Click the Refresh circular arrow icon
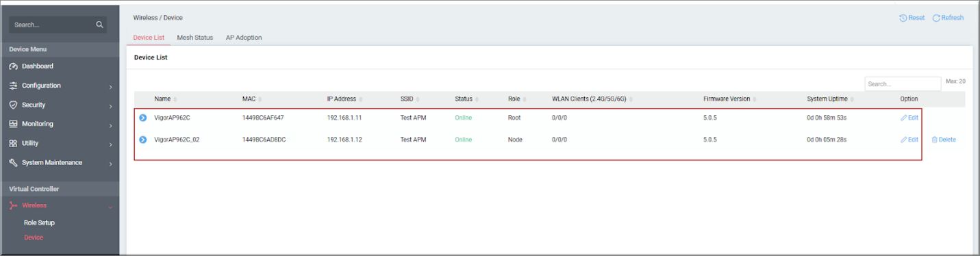Screen dimensions: 980x256 (936, 18)
